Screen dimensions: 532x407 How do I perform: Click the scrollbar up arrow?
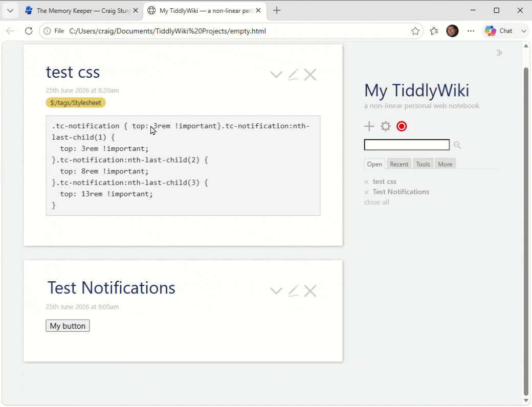(x=526, y=46)
